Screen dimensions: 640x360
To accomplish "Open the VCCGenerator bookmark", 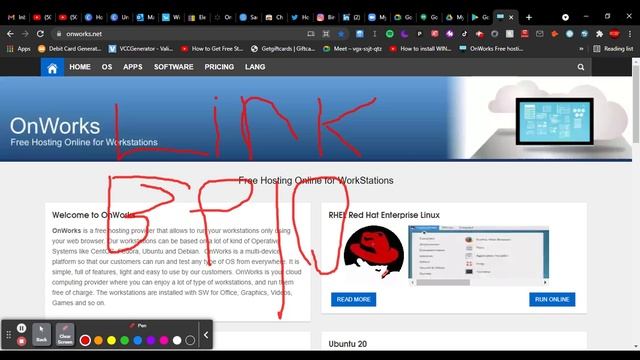I will [140, 49].
